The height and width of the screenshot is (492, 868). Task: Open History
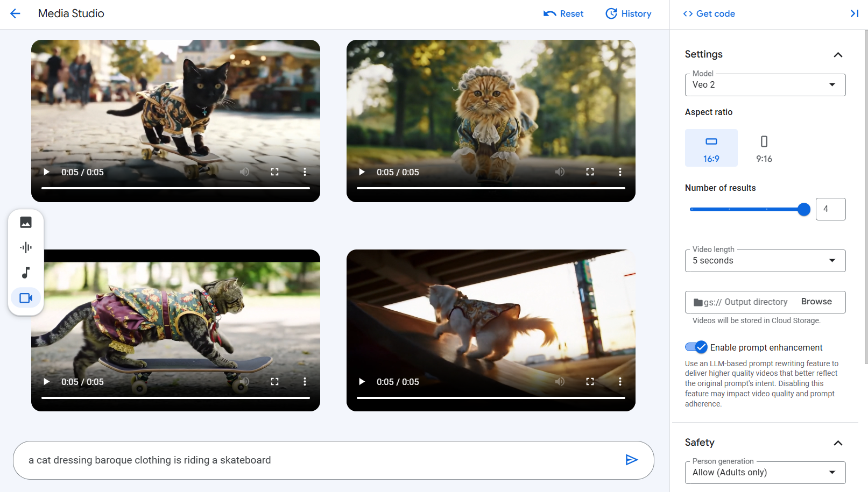click(x=628, y=14)
